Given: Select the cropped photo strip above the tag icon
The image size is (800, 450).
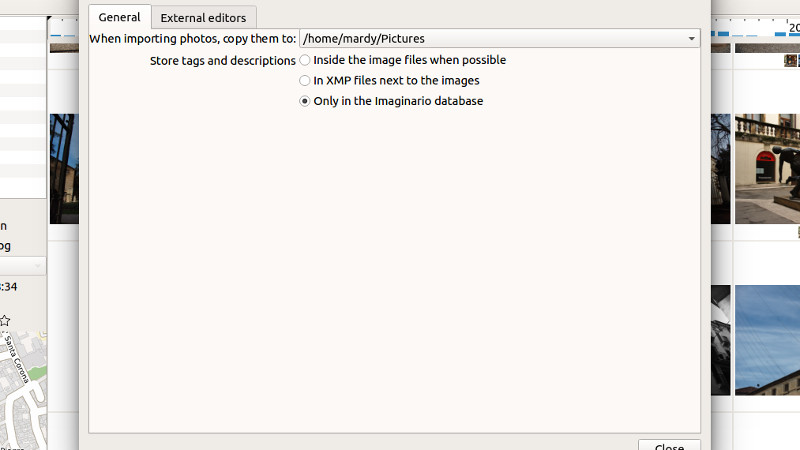Looking at the screenshot, I should click(767, 48).
